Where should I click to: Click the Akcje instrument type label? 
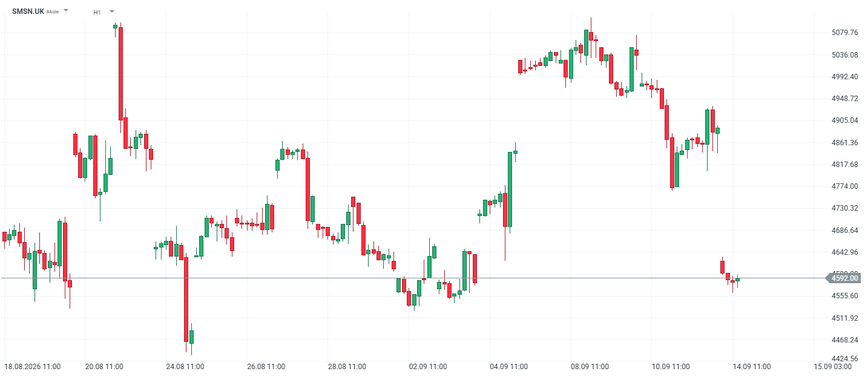point(53,11)
